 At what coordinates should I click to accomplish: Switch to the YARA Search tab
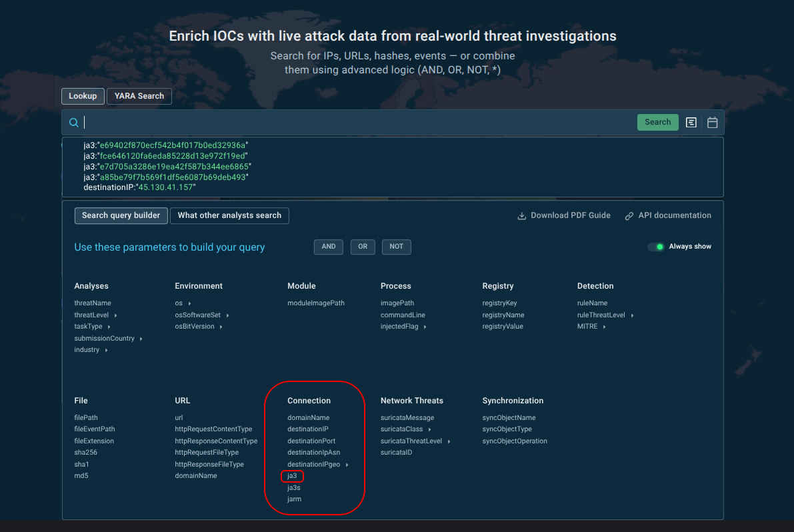tap(139, 96)
